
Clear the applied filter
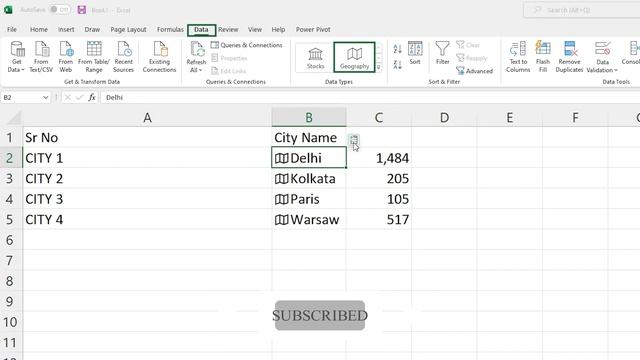[x=468, y=45]
